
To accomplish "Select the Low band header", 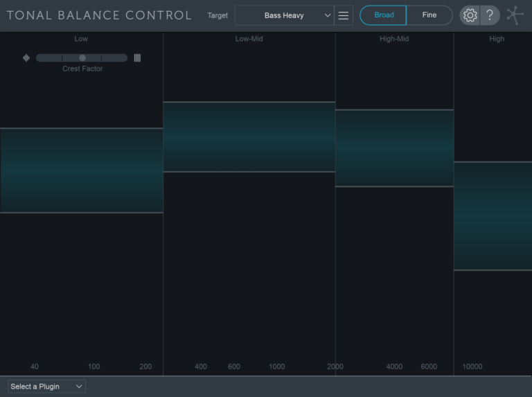I will tap(81, 39).
